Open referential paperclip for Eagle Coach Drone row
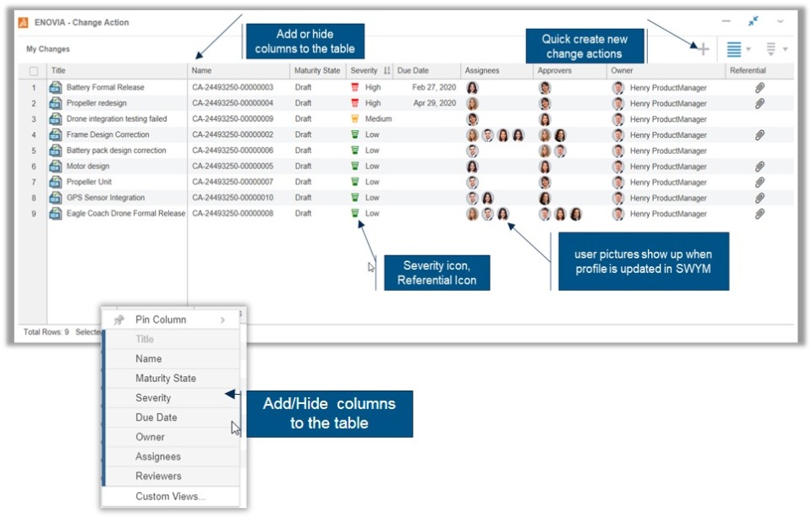The height and width of the screenshot is (519, 812). 760,214
